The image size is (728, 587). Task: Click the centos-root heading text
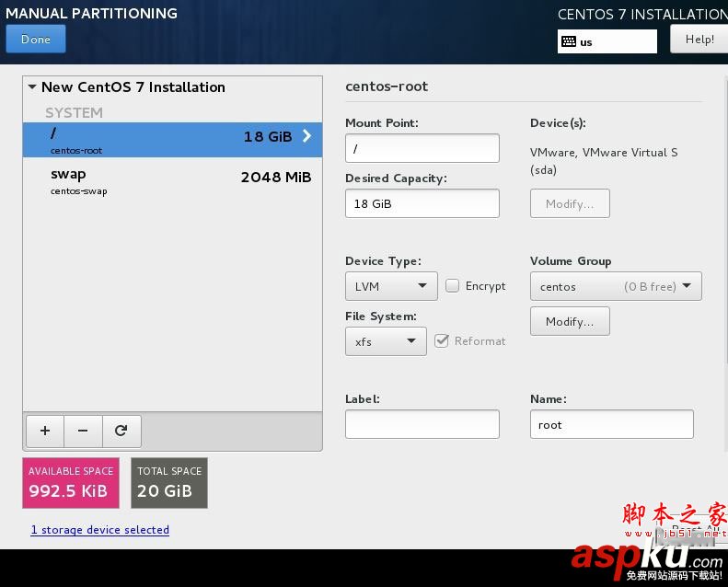tap(387, 86)
